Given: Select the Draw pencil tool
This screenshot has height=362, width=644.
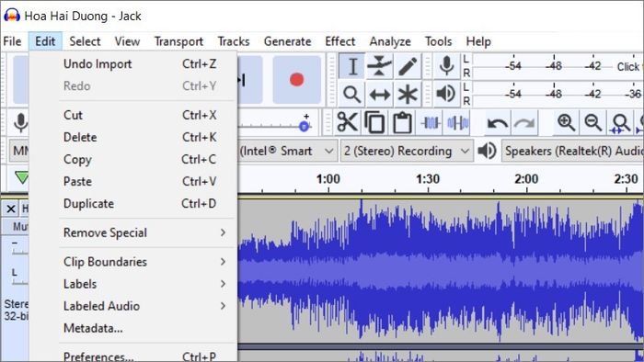Looking at the screenshot, I should pos(408,66).
